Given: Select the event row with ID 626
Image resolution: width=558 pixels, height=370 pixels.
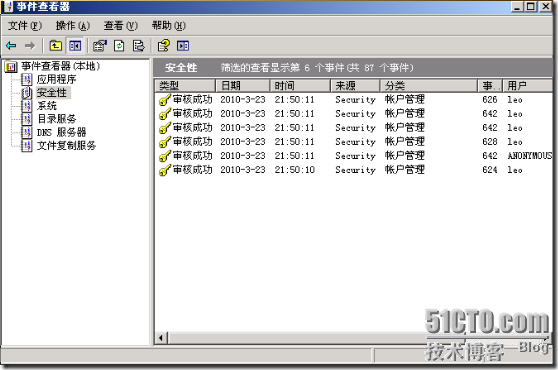Looking at the screenshot, I should pyautogui.click(x=353, y=100).
